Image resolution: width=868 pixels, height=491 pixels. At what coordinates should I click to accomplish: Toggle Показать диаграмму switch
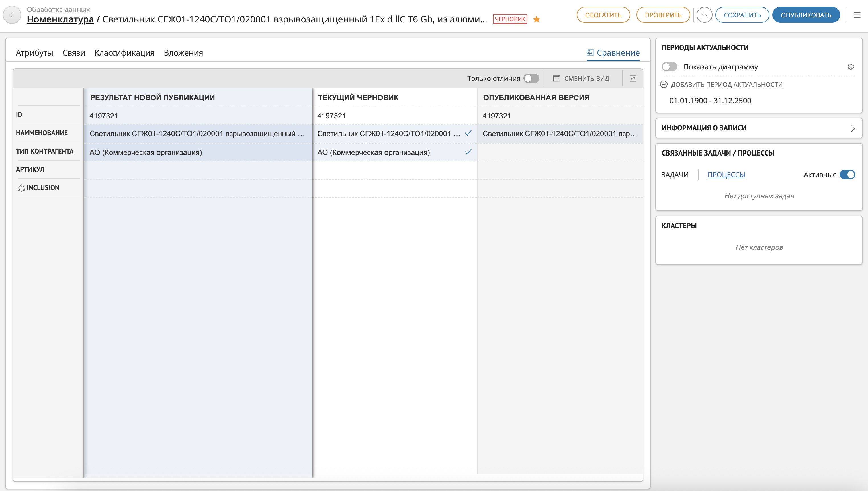click(669, 67)
